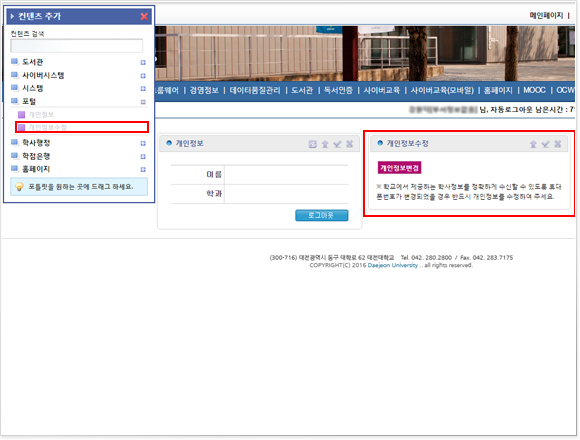The height and width of the screenshot is (440, 580).
Task: Click blue bullet on 개인정보 portlet header
Action: tap(169, 143)
